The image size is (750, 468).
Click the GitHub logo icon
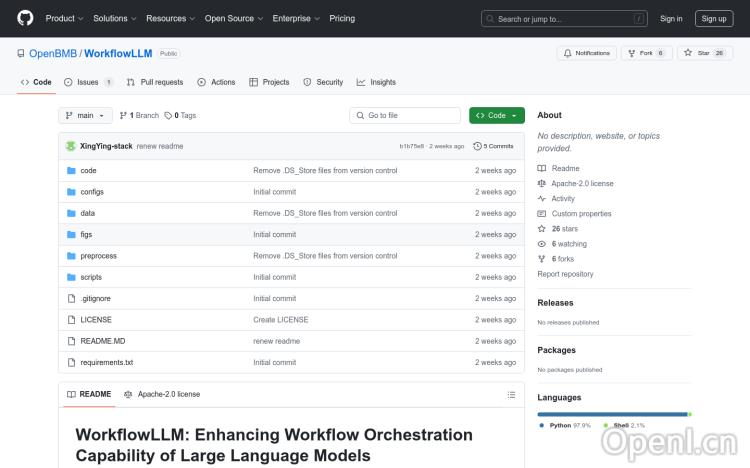coord(25,18)
